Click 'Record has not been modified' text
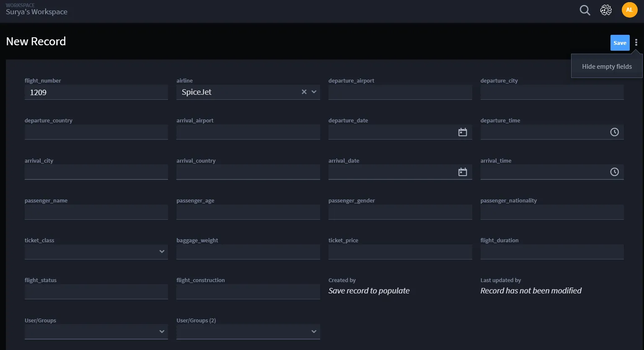 tap(531, 291)
